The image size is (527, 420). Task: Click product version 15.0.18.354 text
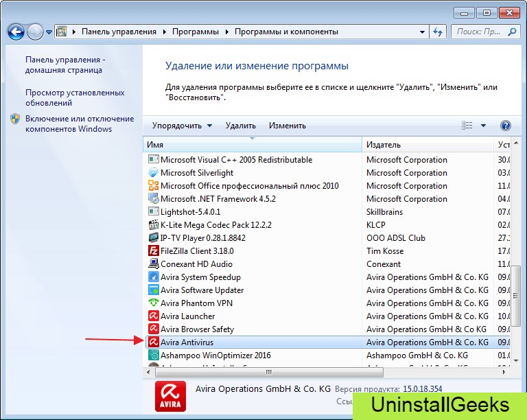click(x=423, y=389)
